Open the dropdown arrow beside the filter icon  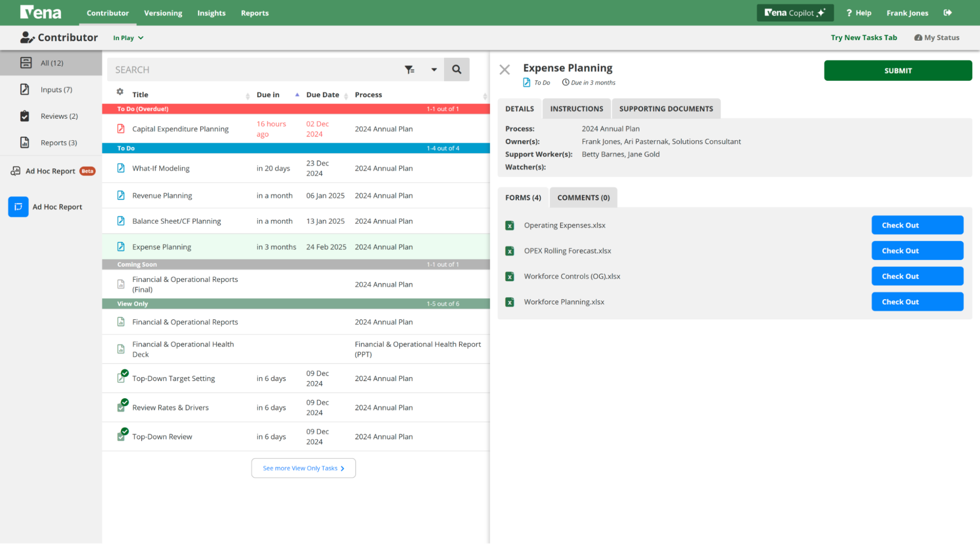point(433,69)
